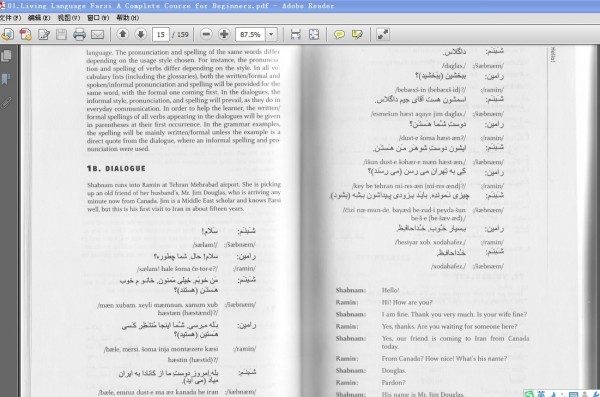The width and height of the screenshot is (600, 397).
Task: Open the bookmarks side panel
Action: (6, 79)
